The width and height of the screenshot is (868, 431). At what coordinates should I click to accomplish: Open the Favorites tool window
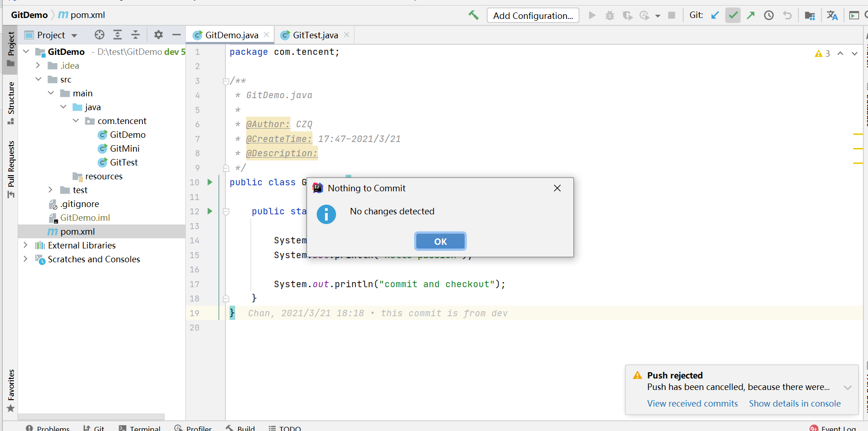pyautogui.click(x=11, y=390)
